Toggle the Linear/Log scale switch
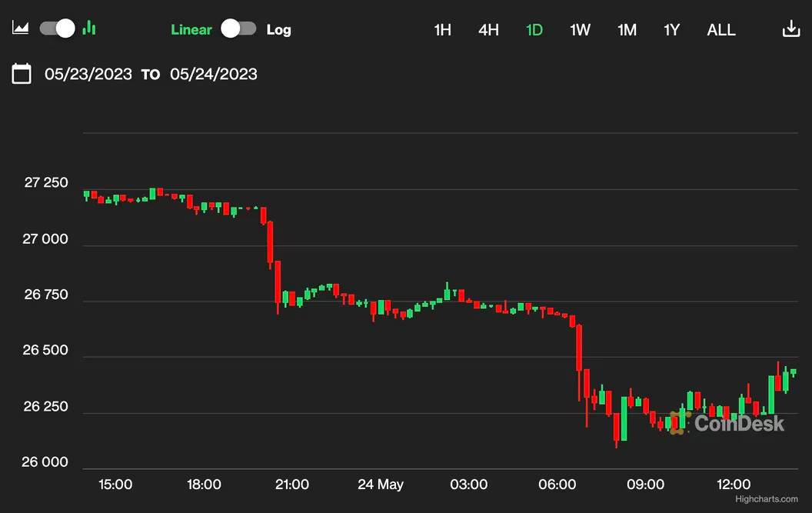Viewport: 812px width, 513px height. tap(238, 29)
